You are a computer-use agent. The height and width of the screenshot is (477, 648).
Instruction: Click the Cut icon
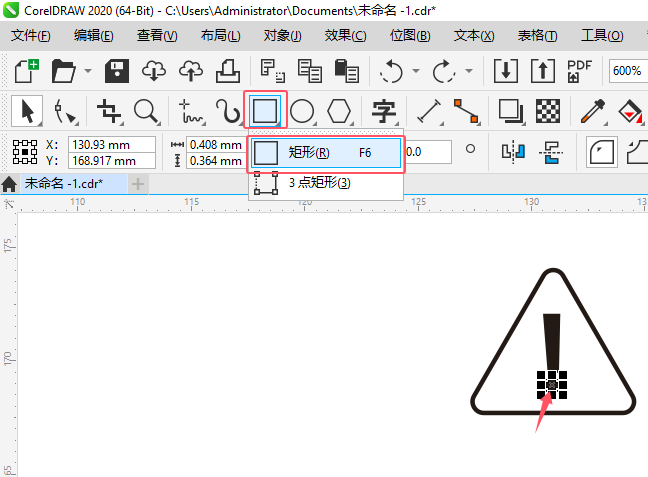(x=272, y=71)
